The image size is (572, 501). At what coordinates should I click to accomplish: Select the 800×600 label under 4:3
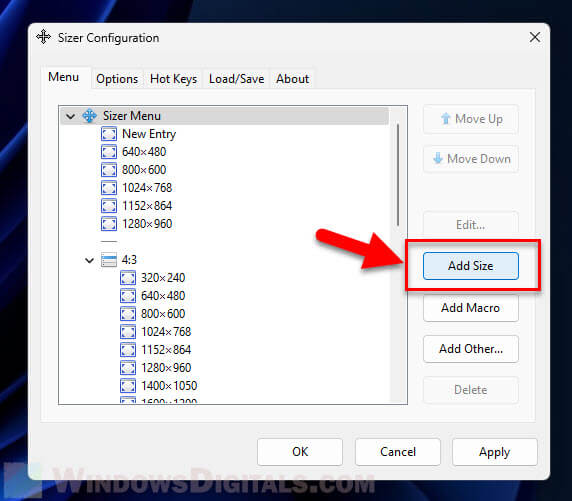[163, 314]
